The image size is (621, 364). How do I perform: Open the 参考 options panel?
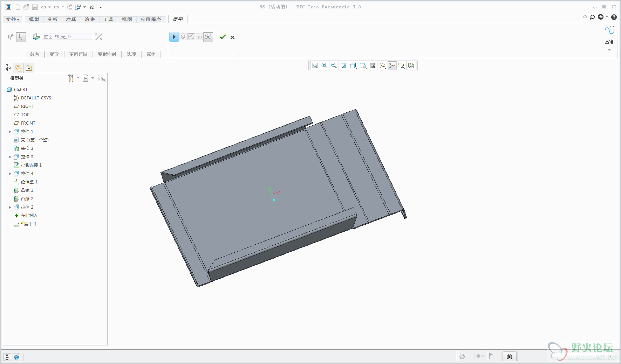click(34, 54)
